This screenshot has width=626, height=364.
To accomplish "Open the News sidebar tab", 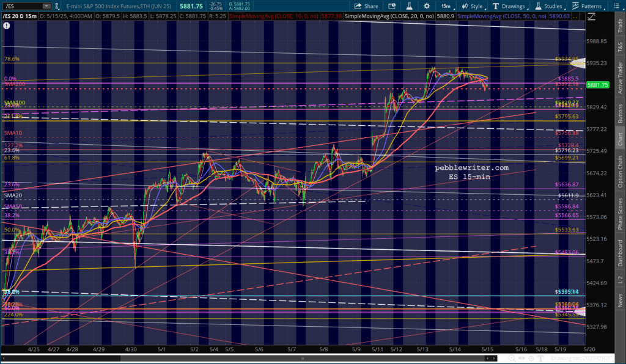I will tap(620, 300).
